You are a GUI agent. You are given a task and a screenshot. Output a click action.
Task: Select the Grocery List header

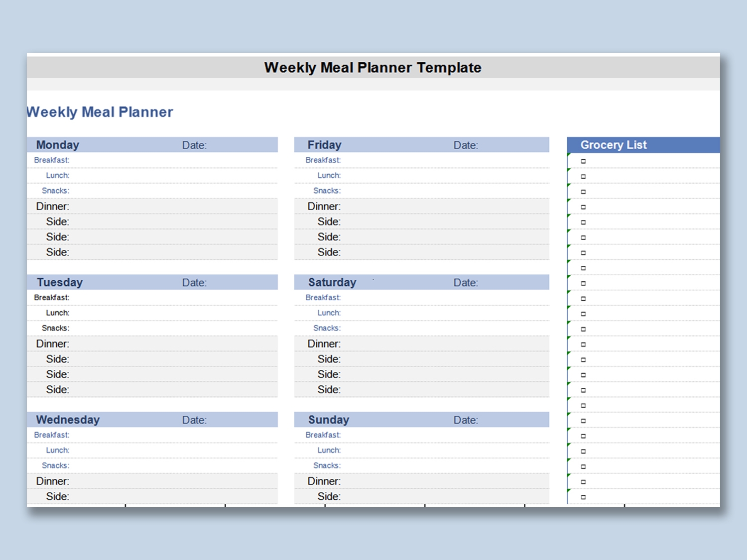click(x=614, y=145)
